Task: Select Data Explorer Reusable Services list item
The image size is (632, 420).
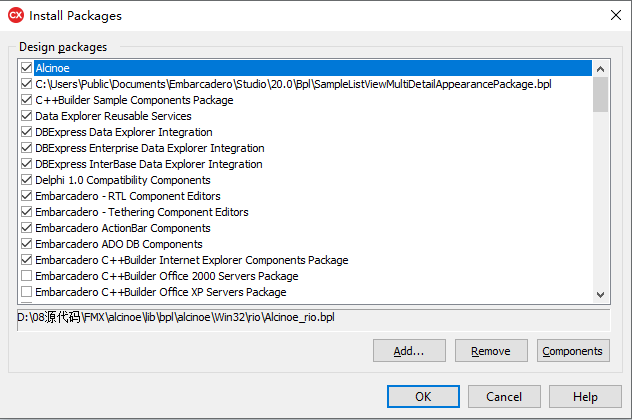Action: pyautogui.click(x=113, y=116)
